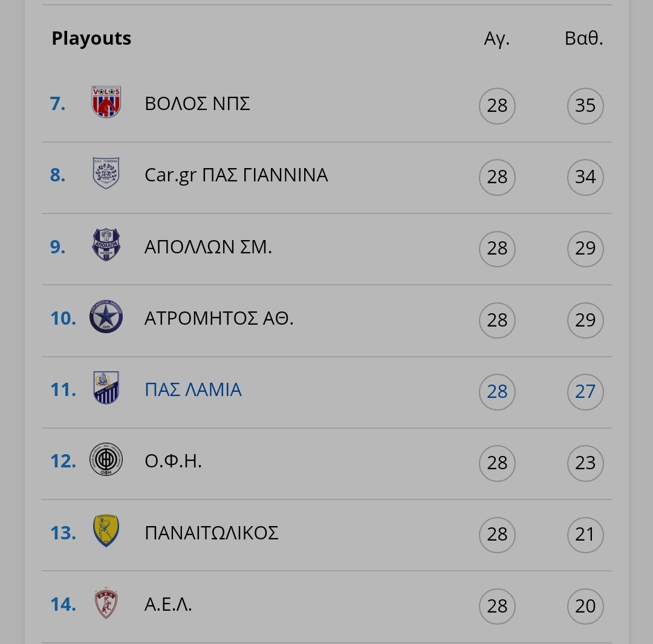The width and height of the screenshot is (653, 644).
Task: Click the OFI circular logo
Action: click(106, 460)
